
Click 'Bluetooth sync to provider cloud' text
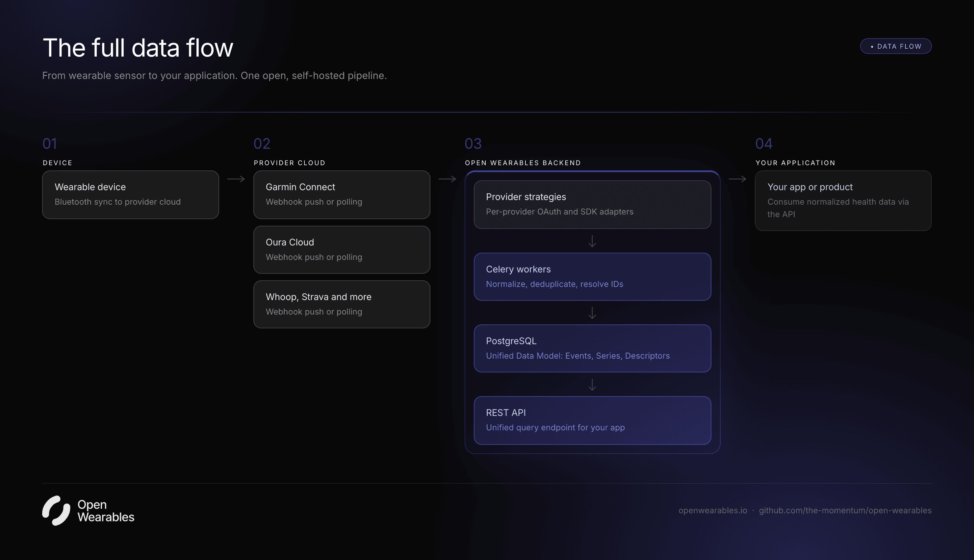(118, 202)
